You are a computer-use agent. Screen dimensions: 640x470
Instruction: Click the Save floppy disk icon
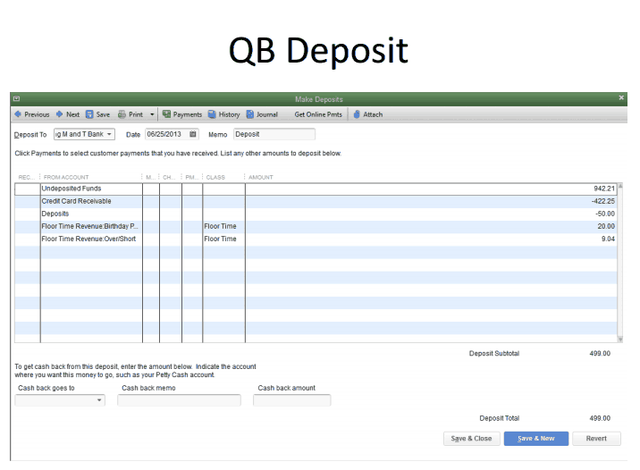[89, 114]
